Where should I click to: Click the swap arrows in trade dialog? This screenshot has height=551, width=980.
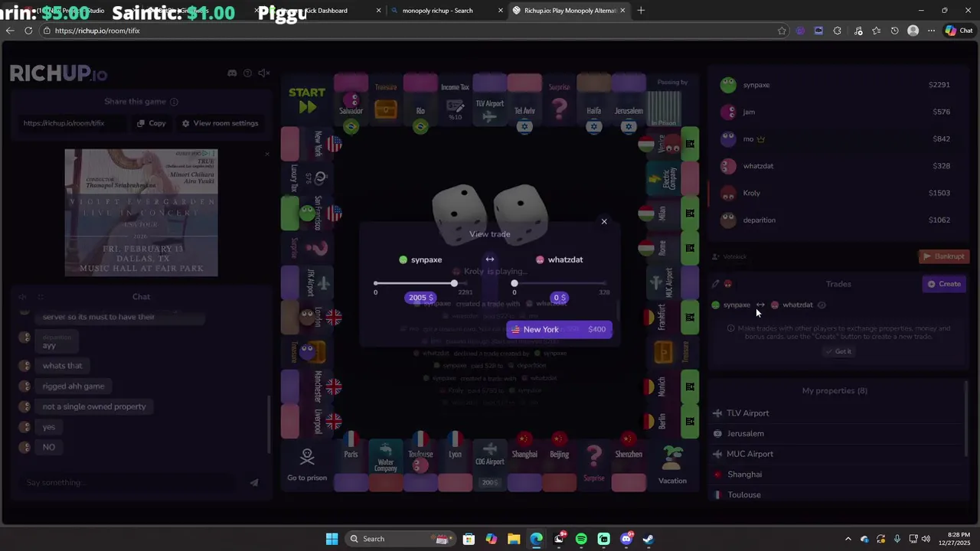pos(490,259)
